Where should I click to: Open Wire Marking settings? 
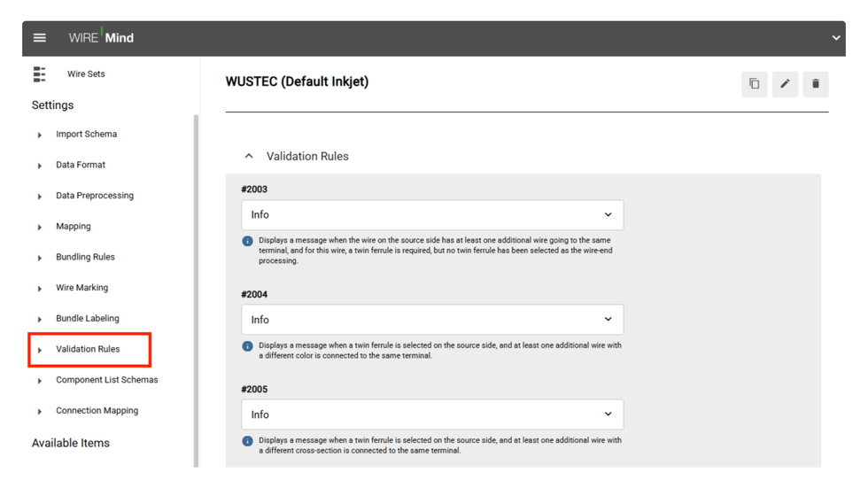coord(81,288)
